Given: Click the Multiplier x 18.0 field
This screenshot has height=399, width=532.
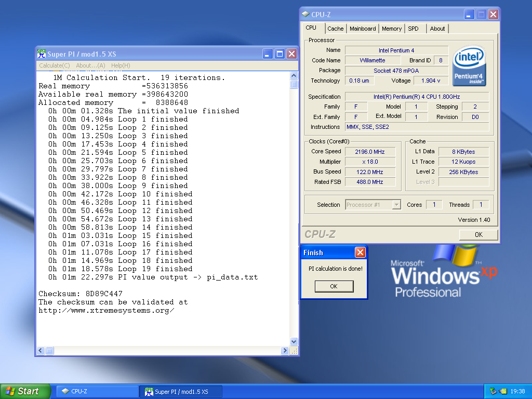Looking at the screenshot, I should 370,162.
